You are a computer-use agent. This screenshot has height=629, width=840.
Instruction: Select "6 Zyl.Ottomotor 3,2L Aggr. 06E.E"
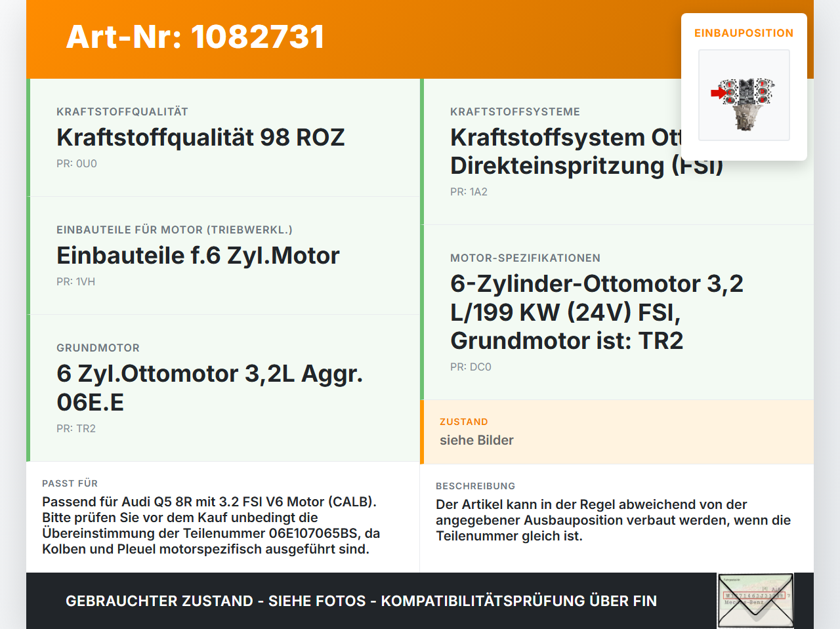210,388
